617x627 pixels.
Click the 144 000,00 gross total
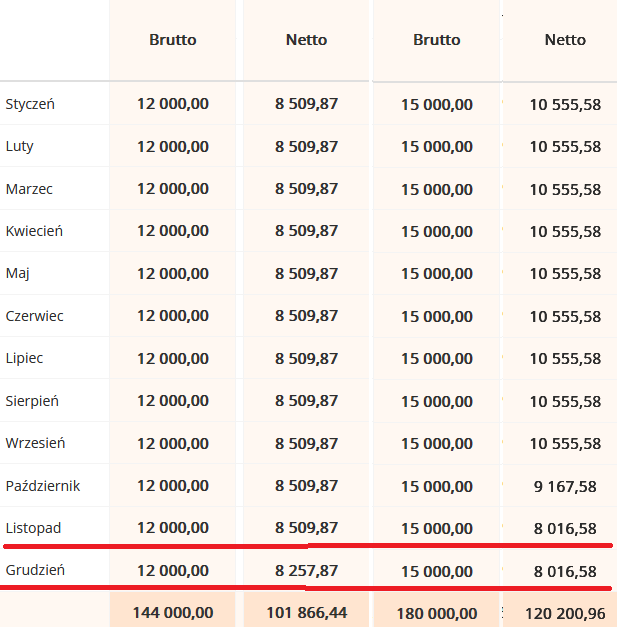(173, 612)
